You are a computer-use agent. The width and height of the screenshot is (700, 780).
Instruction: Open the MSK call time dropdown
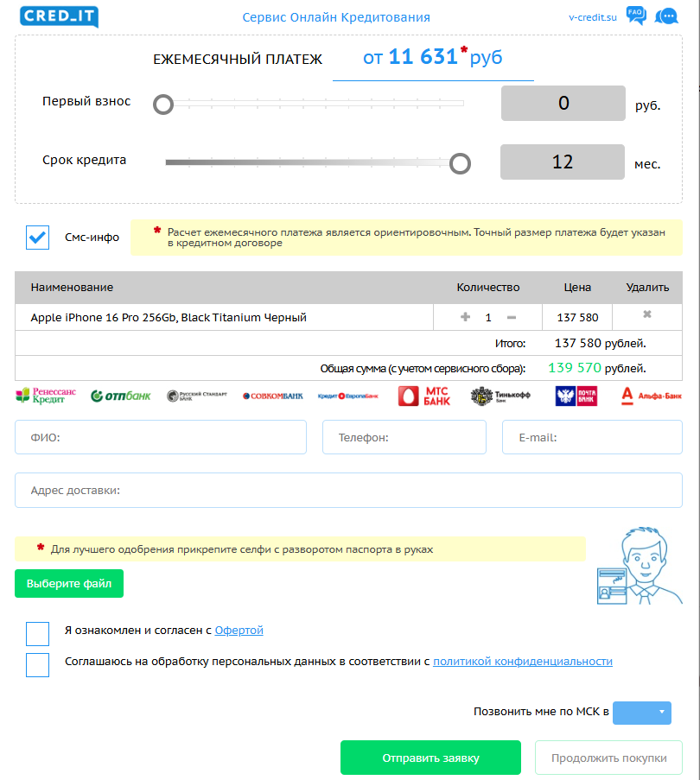641,713
